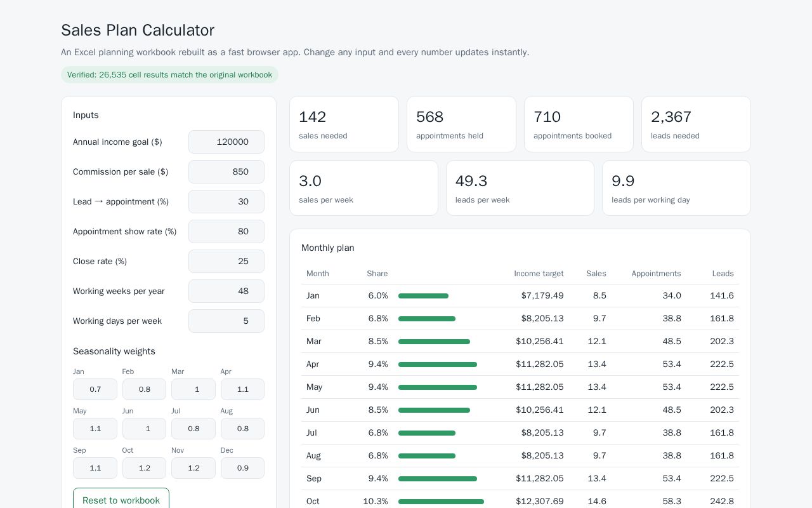The image size is (812, 508).
Task: Adjust the Sep seasonality weight field
Action: 95,468
